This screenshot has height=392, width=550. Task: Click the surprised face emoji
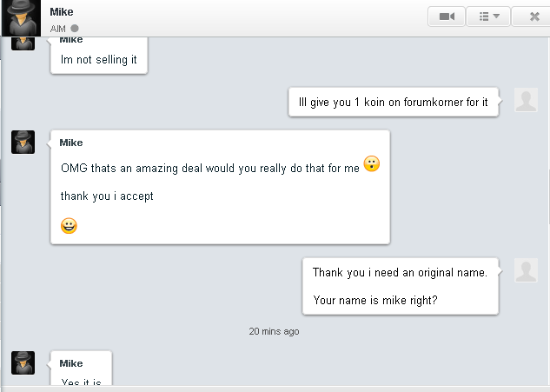click(372, 164)
